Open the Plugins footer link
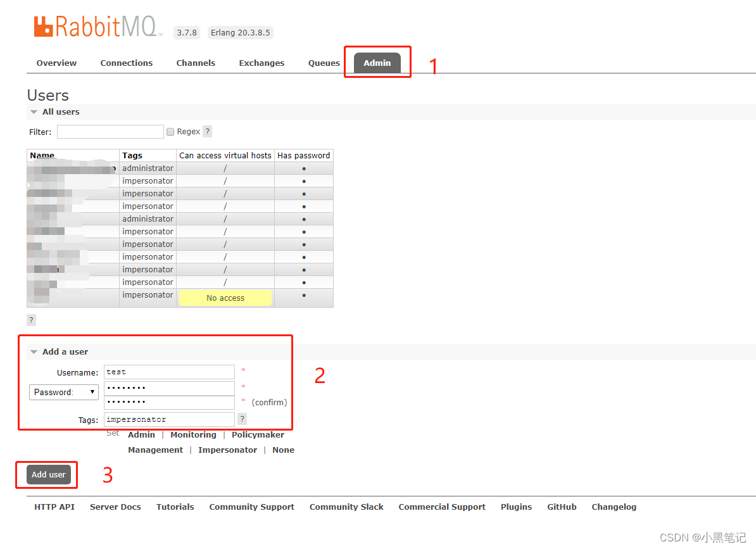This screenshot has width=756, height=549. [517, 507]
